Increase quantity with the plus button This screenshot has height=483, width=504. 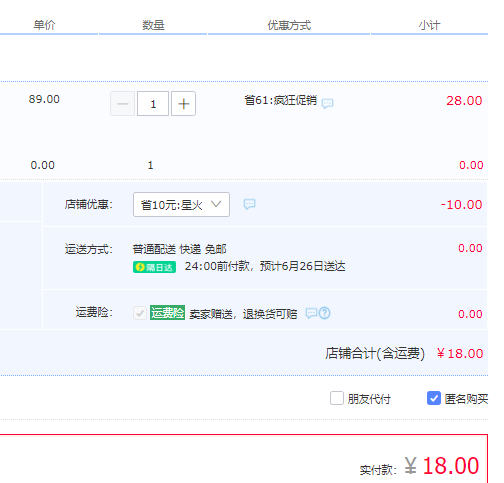183,104
